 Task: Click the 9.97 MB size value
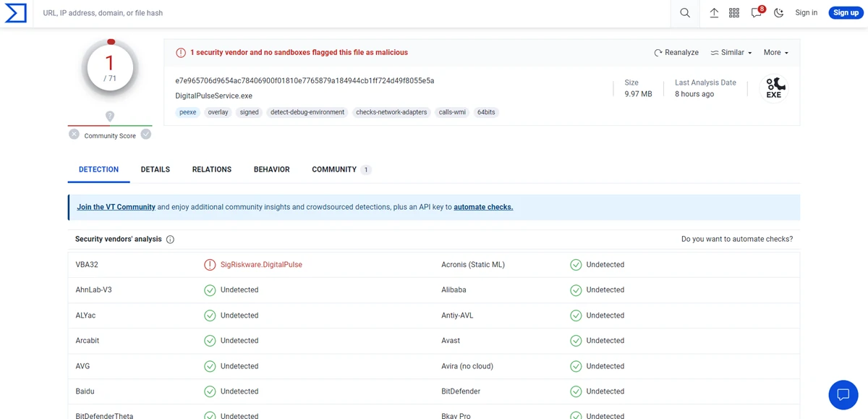[638, 94]
